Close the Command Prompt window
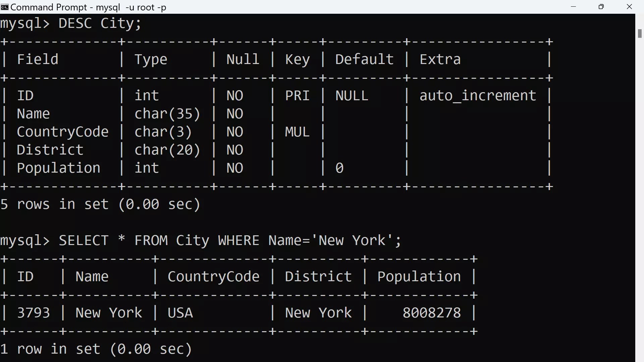The height and width of the screenshot is (362, 644). point(630,7)
